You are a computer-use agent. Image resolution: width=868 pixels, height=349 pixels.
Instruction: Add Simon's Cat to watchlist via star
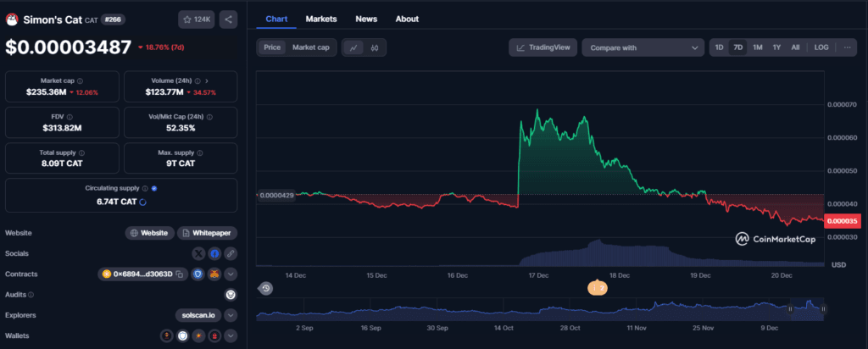pos(196,19)
